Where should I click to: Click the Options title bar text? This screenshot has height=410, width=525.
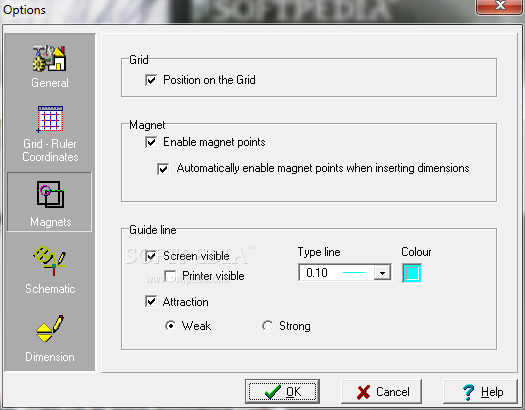[x=24, y=10]
